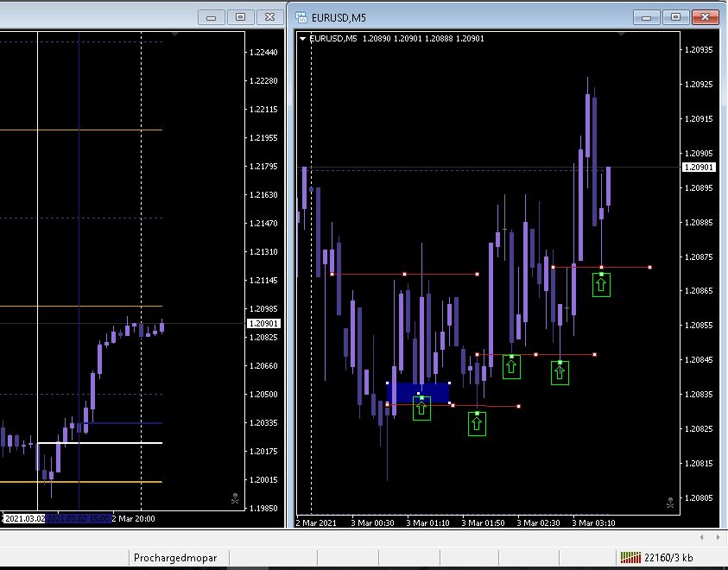Click the 3 Mar 00:30 time label
This screenshot has width=728, height=570.
click(372, 523)
